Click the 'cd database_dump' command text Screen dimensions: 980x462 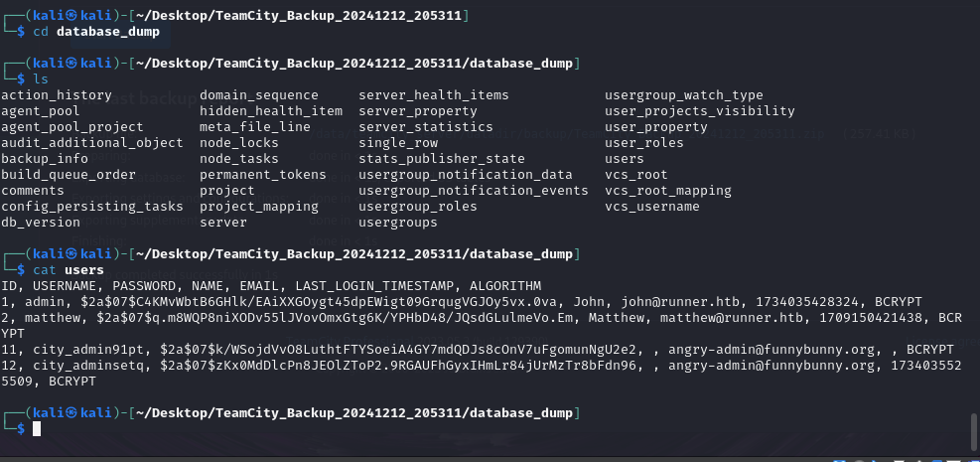click(96, 32)
